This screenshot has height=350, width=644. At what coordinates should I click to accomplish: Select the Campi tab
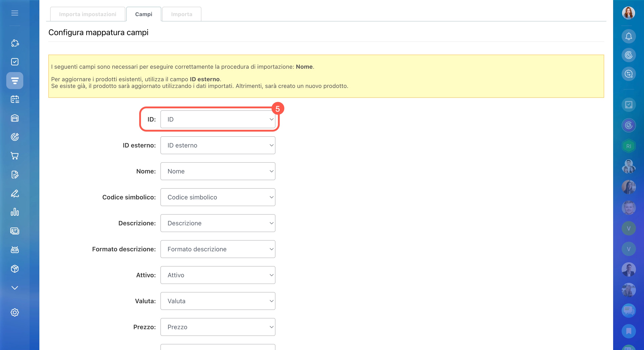[x=143, y=14]
